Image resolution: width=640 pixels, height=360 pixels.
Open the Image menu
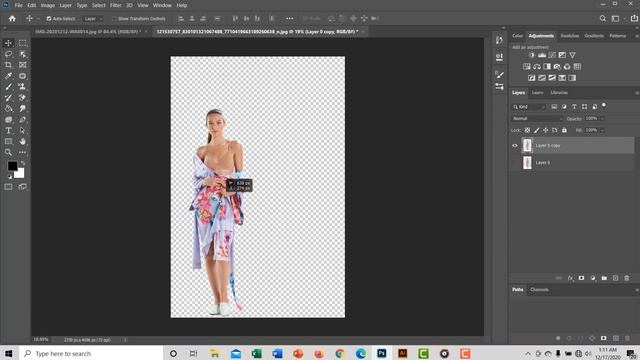tap(47, 5)
